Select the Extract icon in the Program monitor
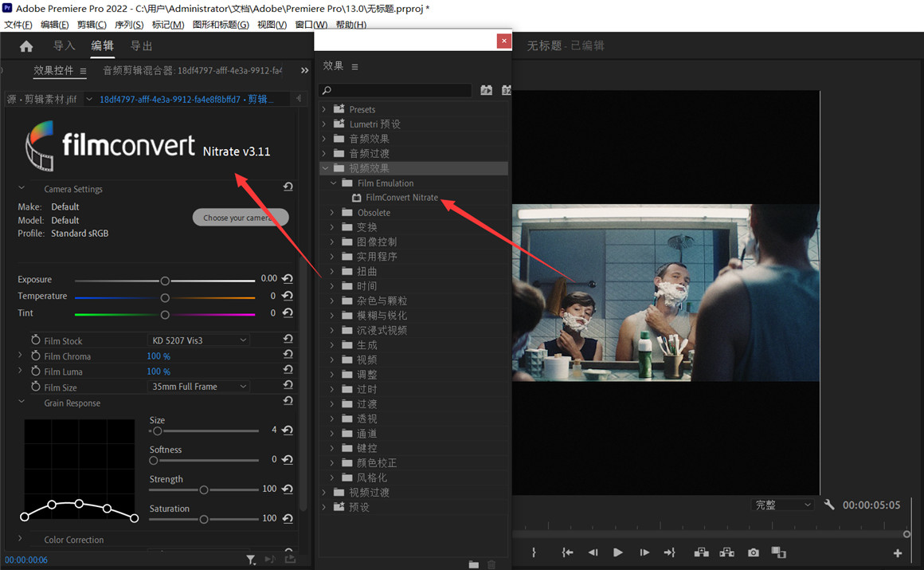 (x=727, y=552)
